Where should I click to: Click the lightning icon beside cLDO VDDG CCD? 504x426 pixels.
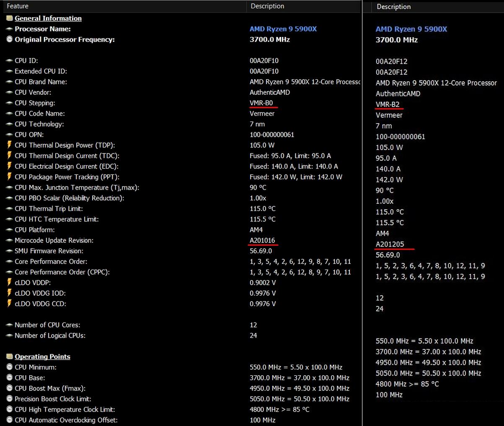9,304
